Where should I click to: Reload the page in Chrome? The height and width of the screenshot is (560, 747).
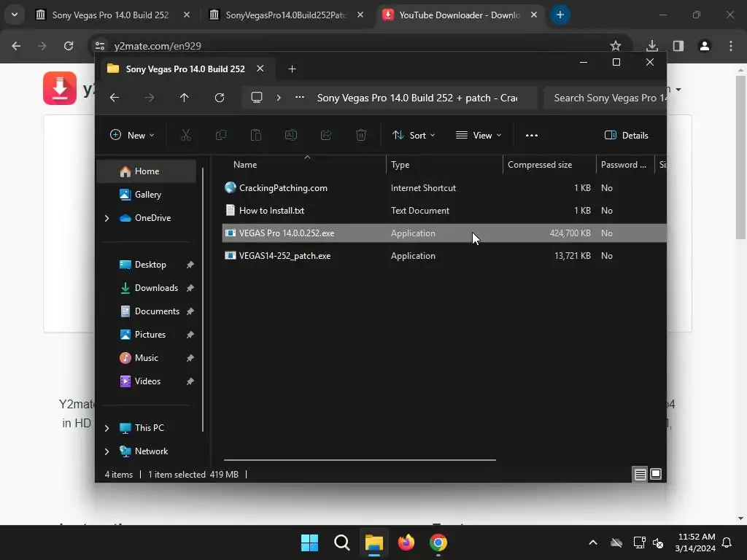point(69,46)
